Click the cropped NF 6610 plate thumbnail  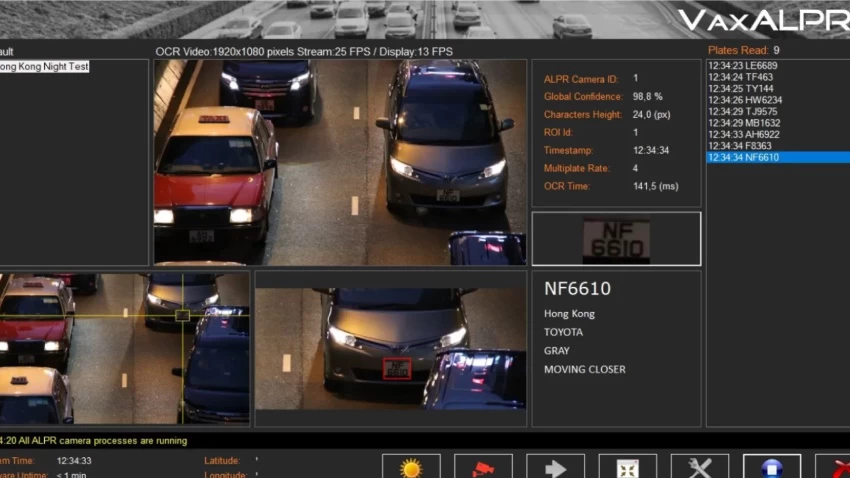click(616, 239)
